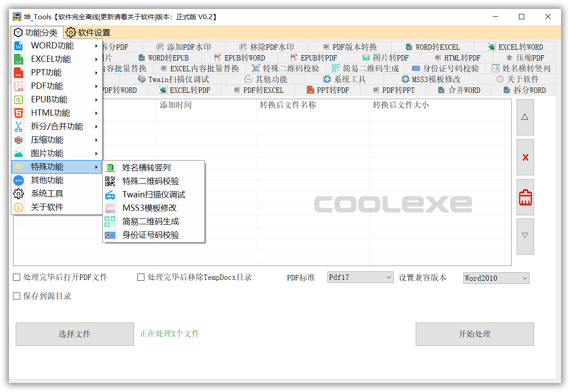
Task: Check 处理完毕后移除TempDocx目录
Action: [140, 277]
